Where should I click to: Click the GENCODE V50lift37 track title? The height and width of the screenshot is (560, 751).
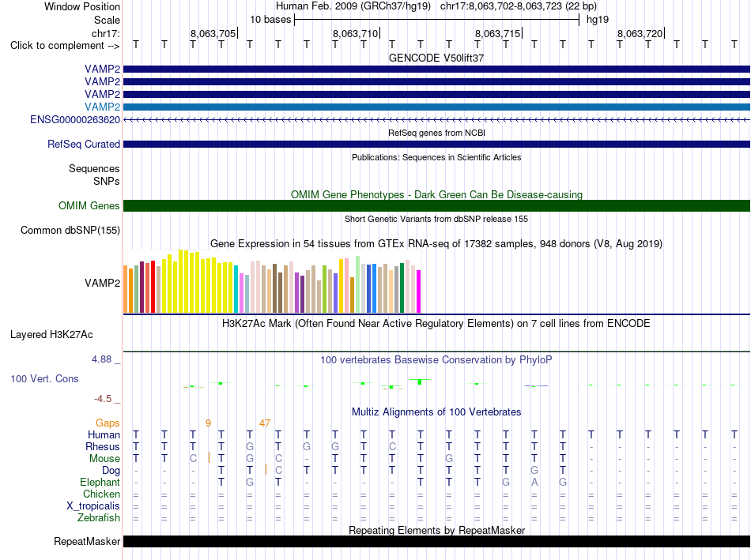(436, 58)
